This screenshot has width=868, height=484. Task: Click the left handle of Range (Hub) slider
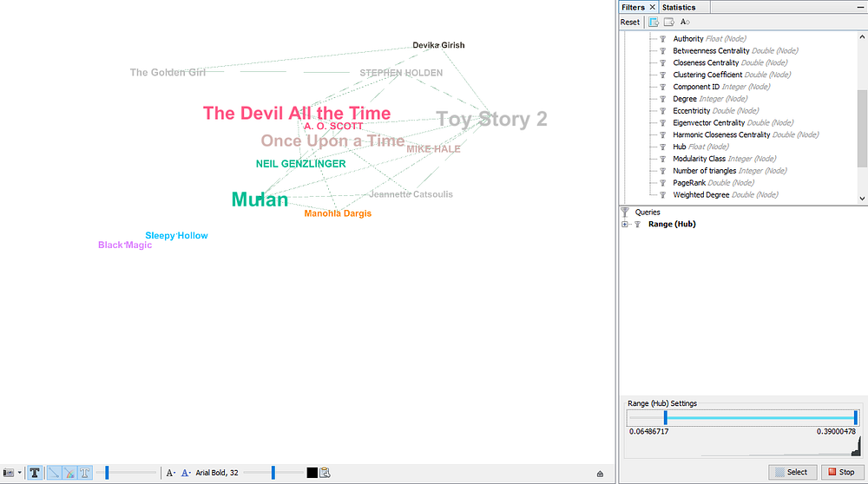[666, 417]
